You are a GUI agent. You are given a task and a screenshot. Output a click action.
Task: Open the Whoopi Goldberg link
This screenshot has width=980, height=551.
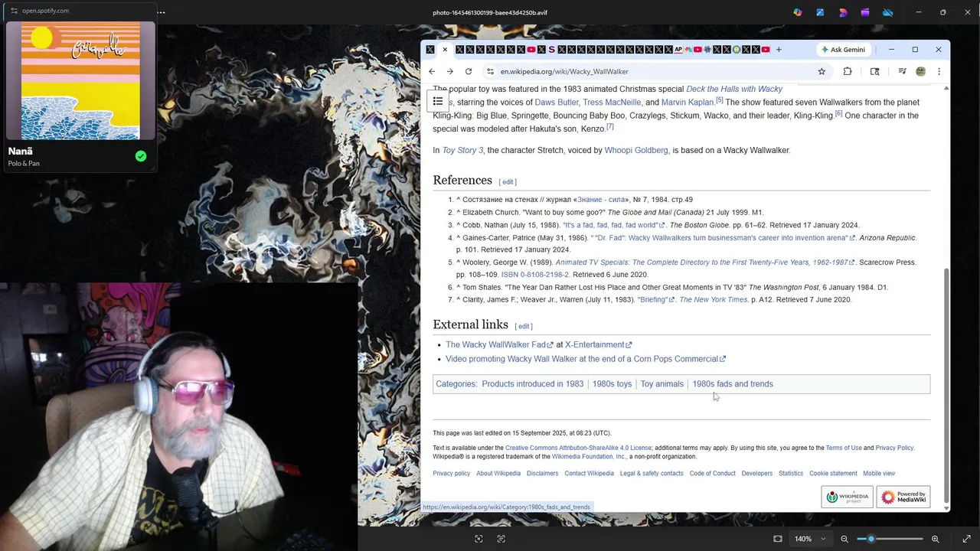tap(636, 150)
